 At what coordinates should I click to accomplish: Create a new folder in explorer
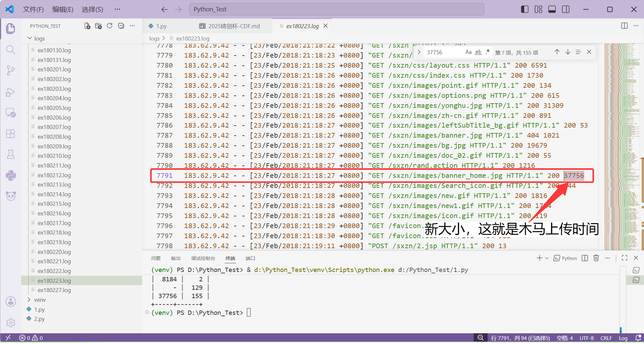98,26
